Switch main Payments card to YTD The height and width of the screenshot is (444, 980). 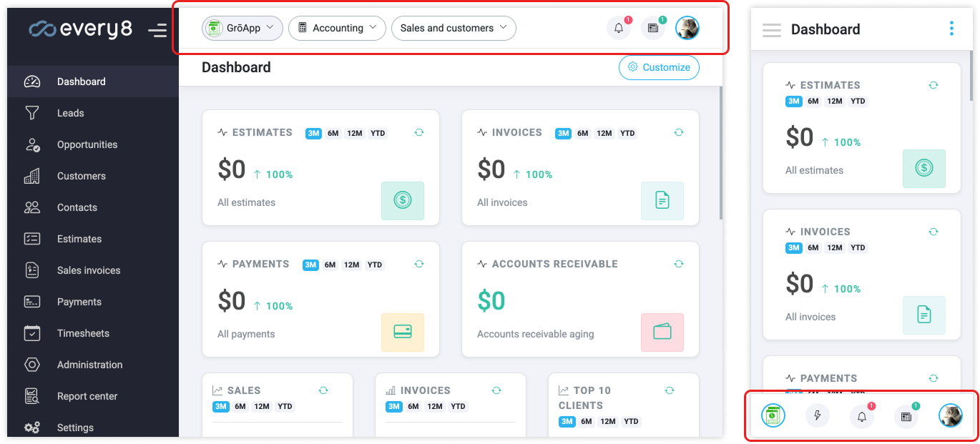pos(375,265)
